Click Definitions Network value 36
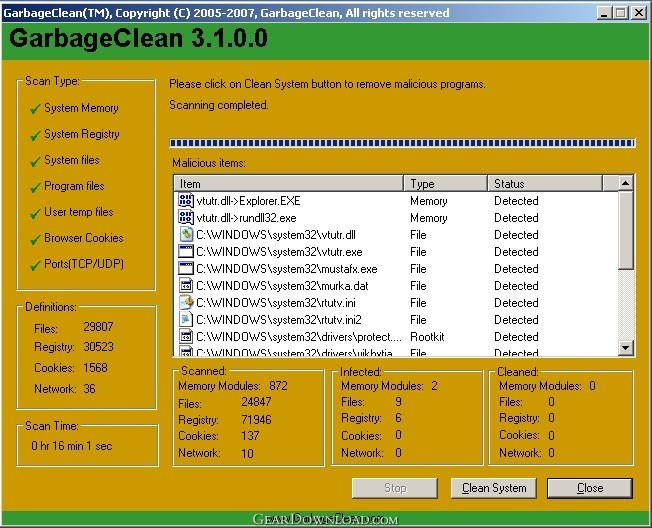This screenshot has height=528, width=652. click(x=89, y=389)
